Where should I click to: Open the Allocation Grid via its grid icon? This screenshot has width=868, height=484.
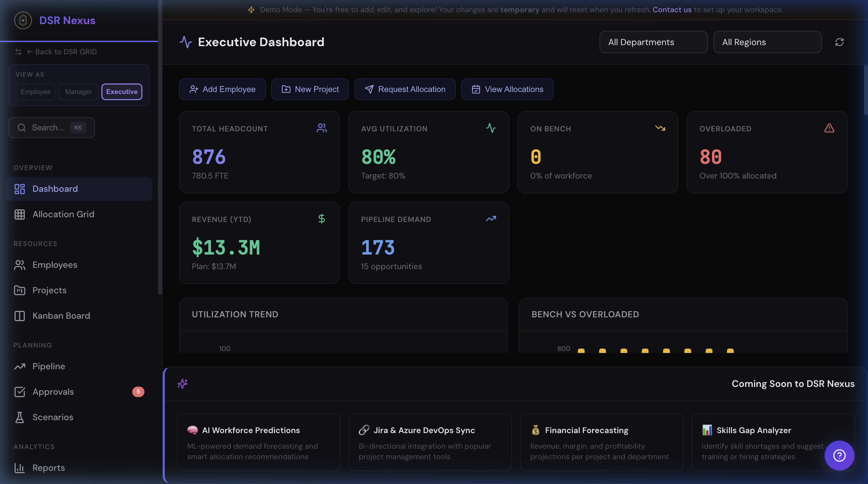[19, 214]
